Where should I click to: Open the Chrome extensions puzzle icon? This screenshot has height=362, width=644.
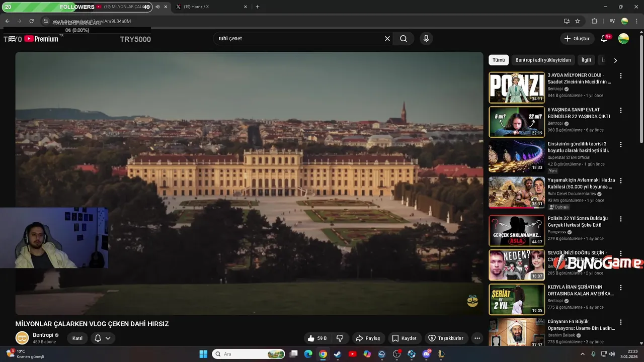click(x=594, y=21)
